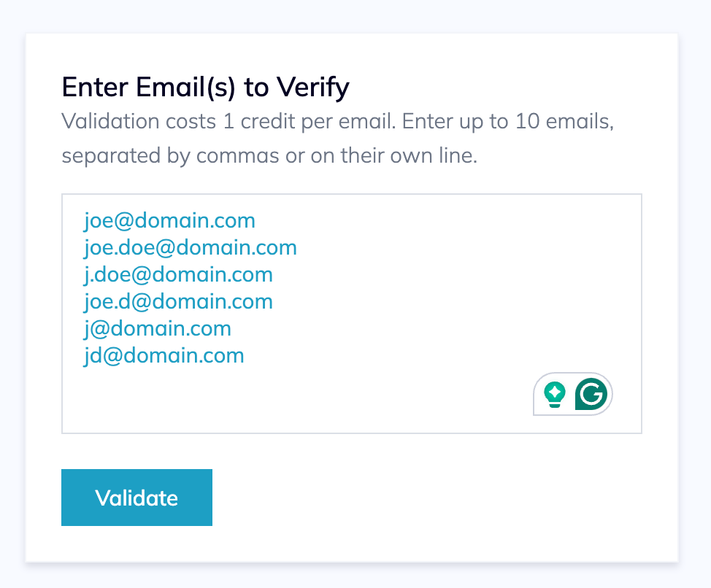Click "Validation costs 1 credit per email" text

[228, 121]
